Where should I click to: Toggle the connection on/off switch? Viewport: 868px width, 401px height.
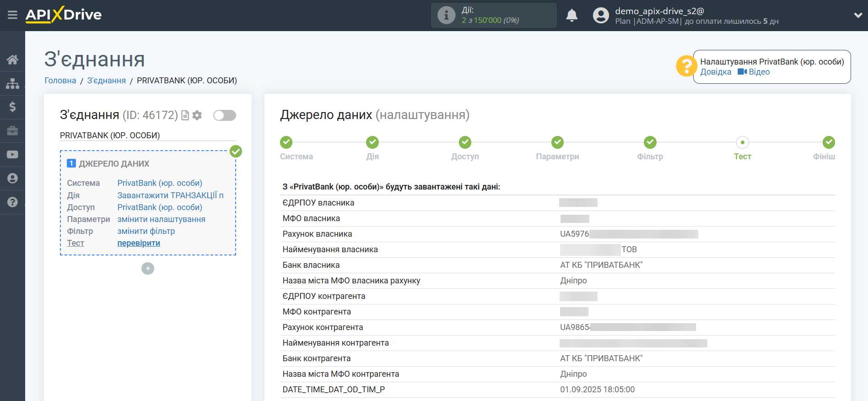224,115
